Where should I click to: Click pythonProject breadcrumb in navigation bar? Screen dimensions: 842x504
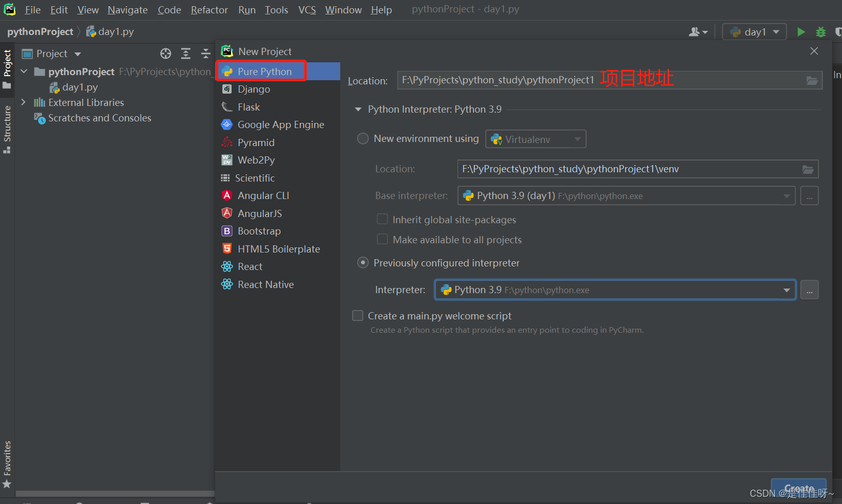pyautogui.click(x=40, y=32)
